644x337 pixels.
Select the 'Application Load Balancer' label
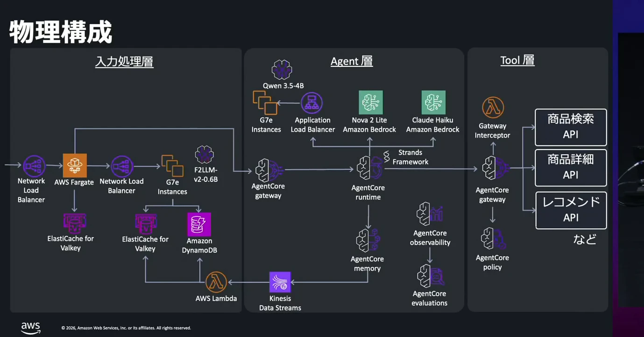click(x=312, y=125)
